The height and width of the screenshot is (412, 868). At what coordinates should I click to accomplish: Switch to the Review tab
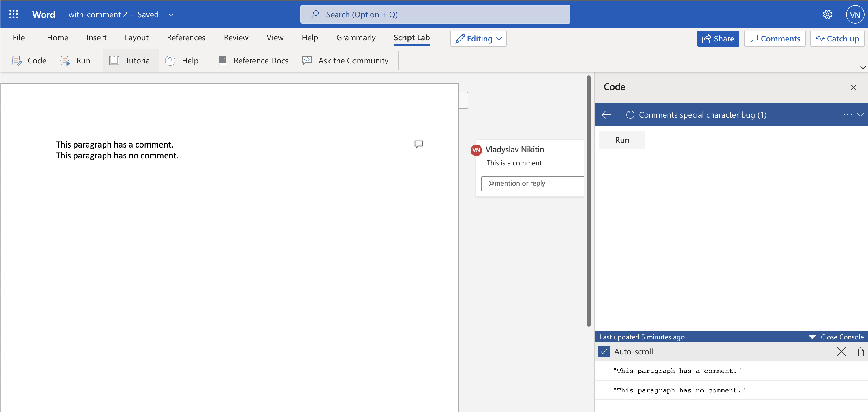point(236,38)
